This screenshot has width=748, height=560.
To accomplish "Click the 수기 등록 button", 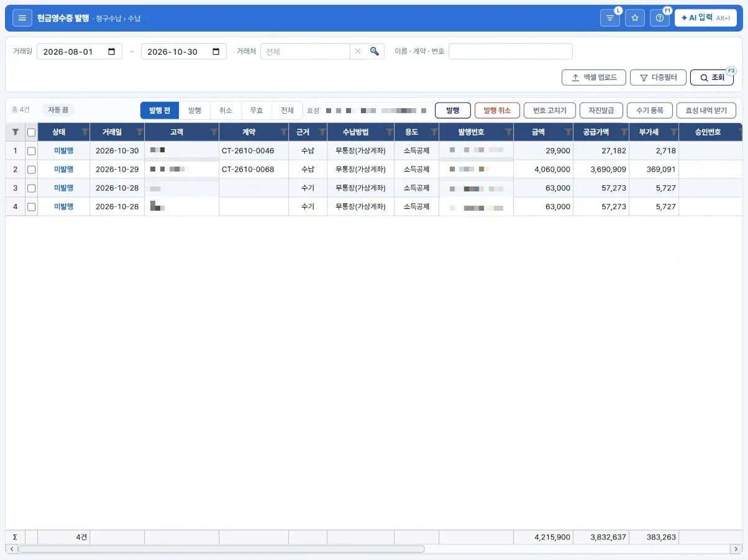I will coord(650,111).
